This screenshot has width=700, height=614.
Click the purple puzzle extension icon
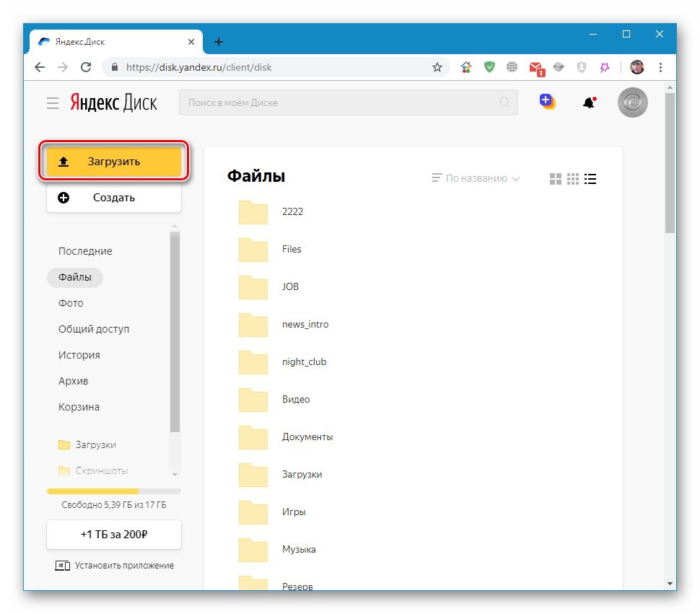tap(605, 67)
